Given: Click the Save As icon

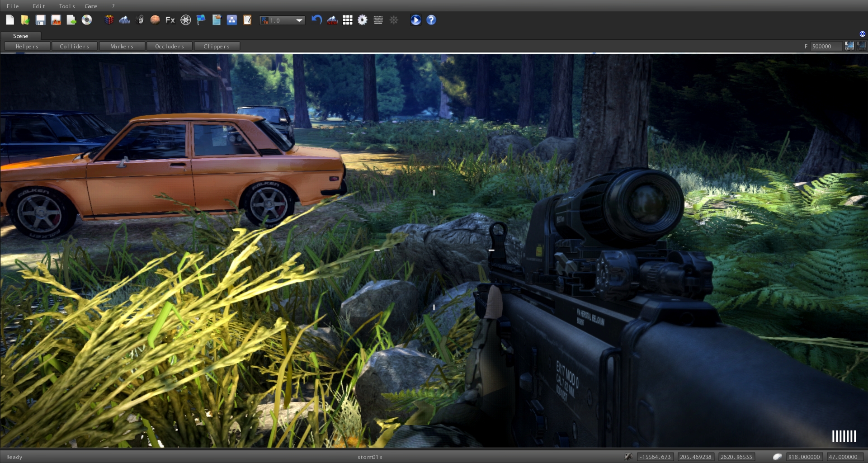Looking at the screenshot, I should pyautogui.click(x=56, y=20).
